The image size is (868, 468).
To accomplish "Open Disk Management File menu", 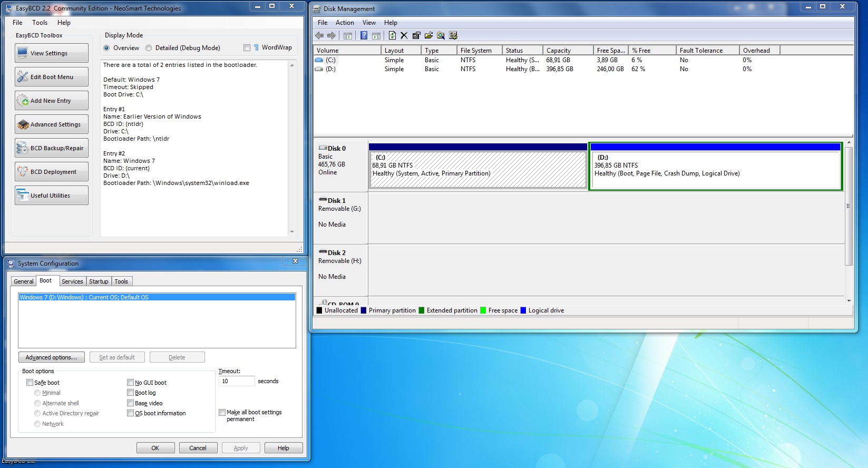I will pos(323,23).
